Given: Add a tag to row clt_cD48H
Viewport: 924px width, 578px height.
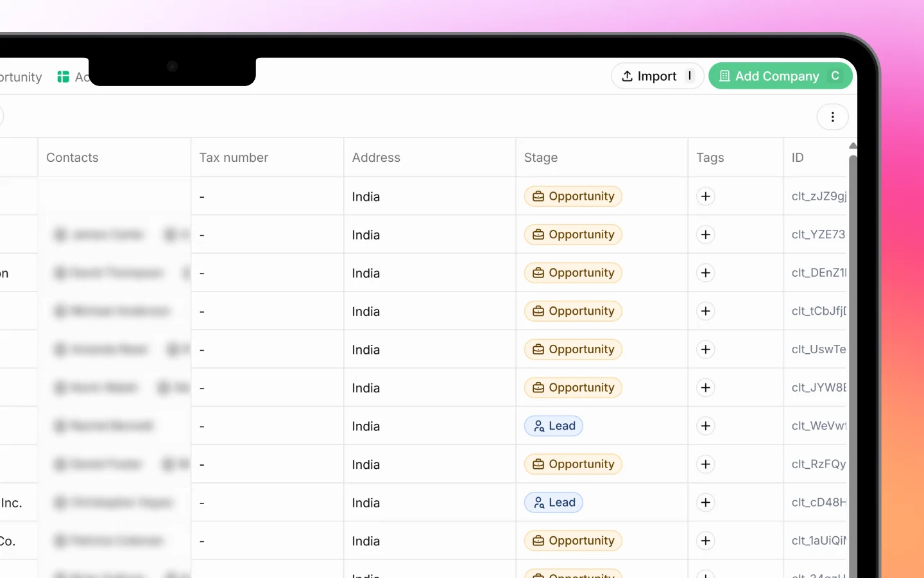Looking at the screenshot, I should [x=706, y=502].
